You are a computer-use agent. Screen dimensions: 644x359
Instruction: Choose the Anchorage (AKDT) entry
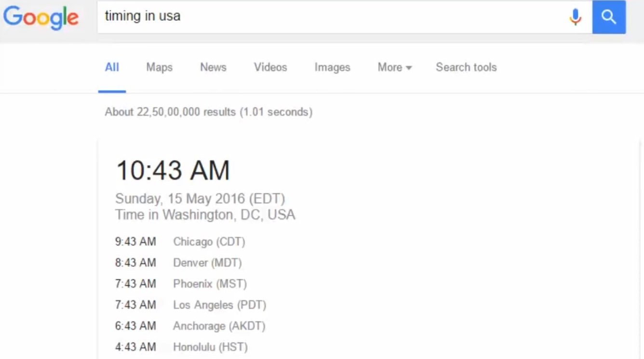pos(219,326)
